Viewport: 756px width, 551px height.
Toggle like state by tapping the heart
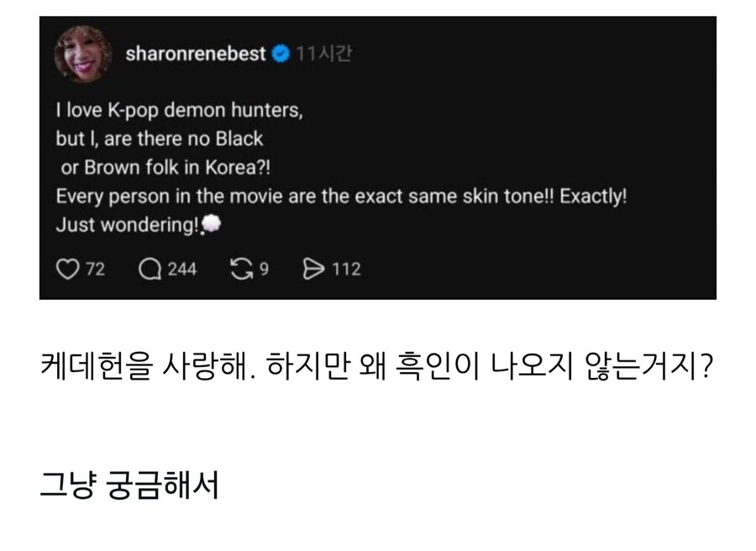pos(67,269)
